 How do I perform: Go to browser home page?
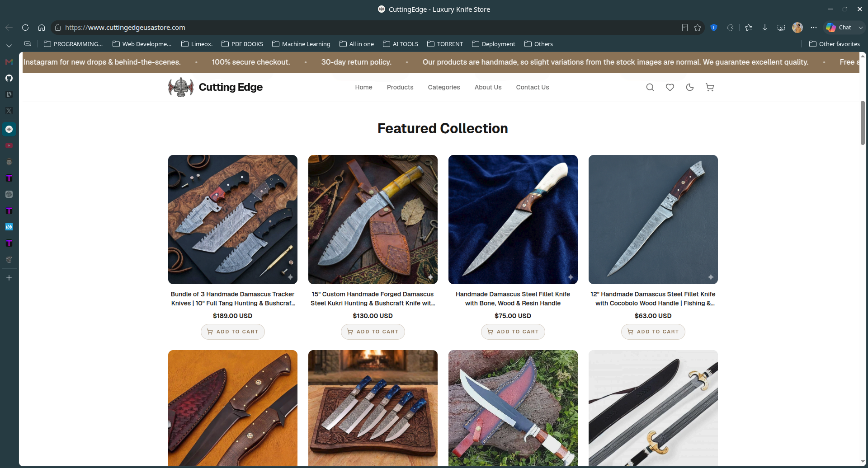pos(42,28)
